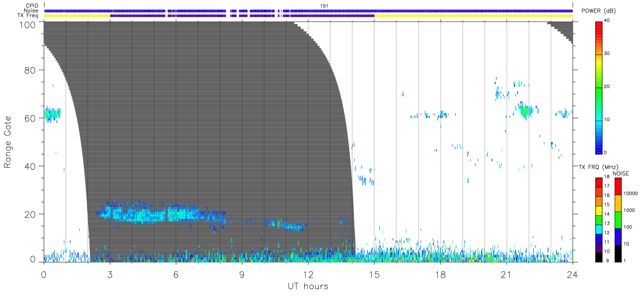This screenshot has width=644, height=297.
Task: Click the POWER (dB) color bar
Action: click(599, 87)
